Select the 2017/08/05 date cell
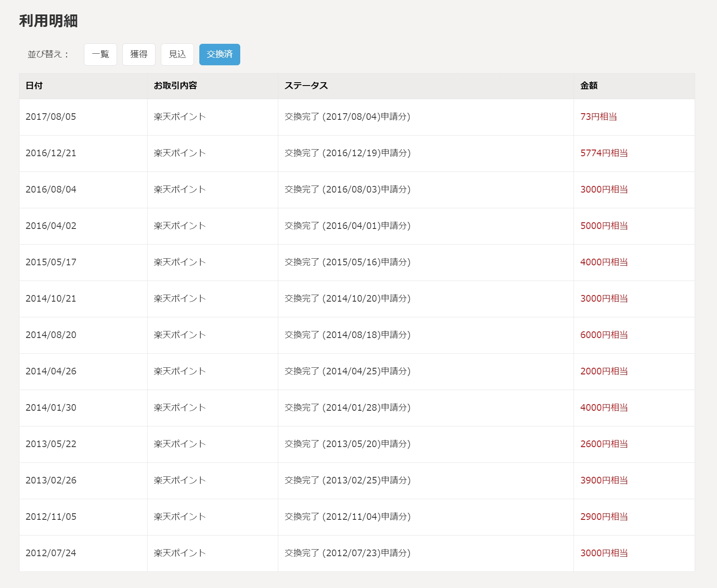717x588 pixels. coord(51,117)
